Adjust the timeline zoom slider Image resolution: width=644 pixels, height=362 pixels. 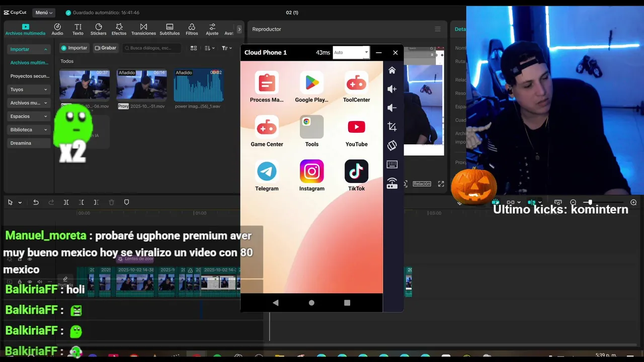604,202
